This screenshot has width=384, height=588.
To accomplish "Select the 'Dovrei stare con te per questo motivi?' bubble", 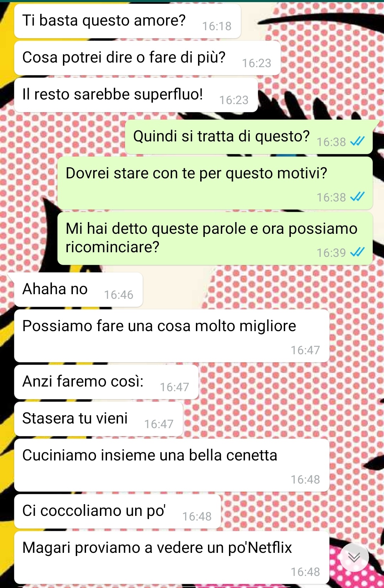I will click(x=215, y=183).
